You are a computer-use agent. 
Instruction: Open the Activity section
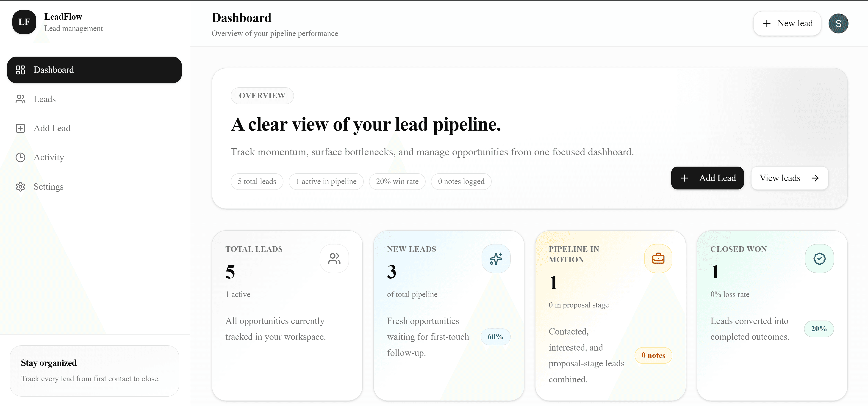point(94,158)
